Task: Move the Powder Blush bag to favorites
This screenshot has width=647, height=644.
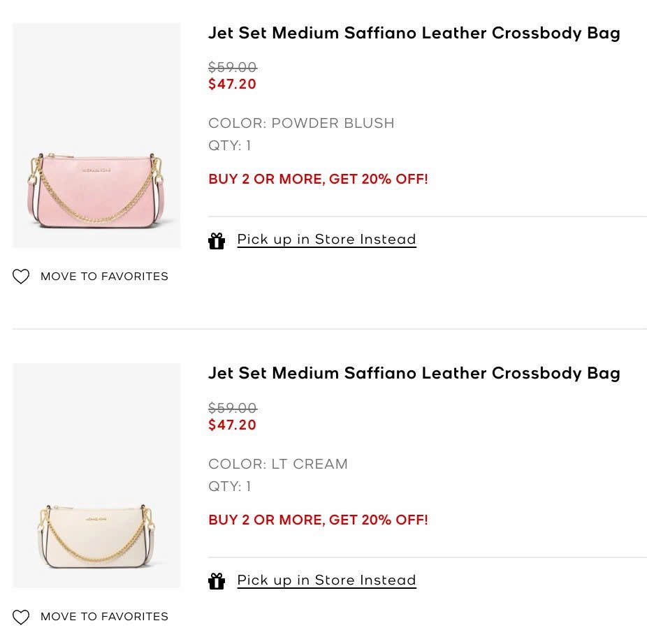Action: tap(104, 277)
